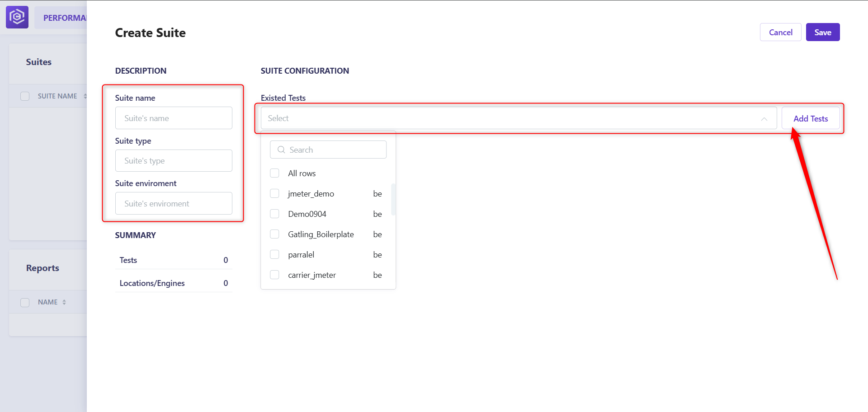Image resolution: width=868 pixels, height=412 pixels.
Task: Click the magnifier icon in Search box
Action: [x=281, y=150]
